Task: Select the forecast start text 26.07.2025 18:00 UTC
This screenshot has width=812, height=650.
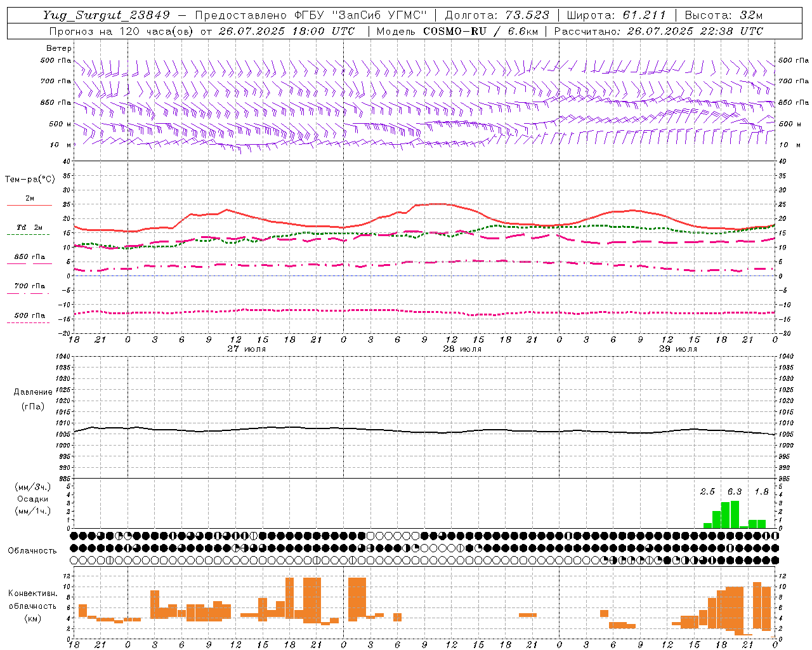Action: (x=286, y=31)
